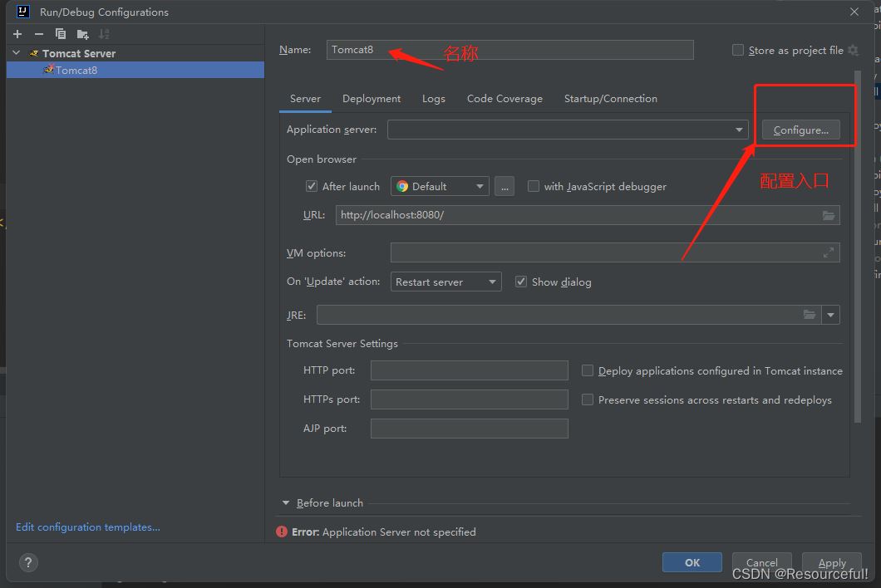Open Edit configuration templates link
Image resolution: width=881 pixels, height=588 pixels.
point(87,527)
